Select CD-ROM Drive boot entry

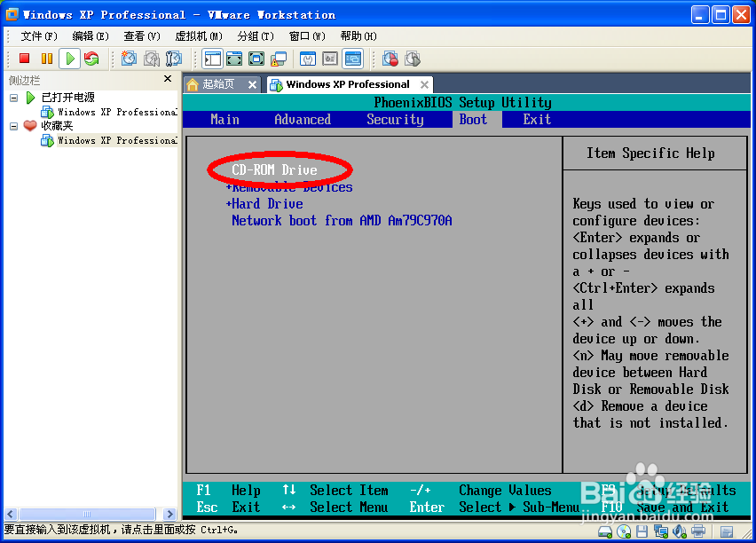(274, 170)
